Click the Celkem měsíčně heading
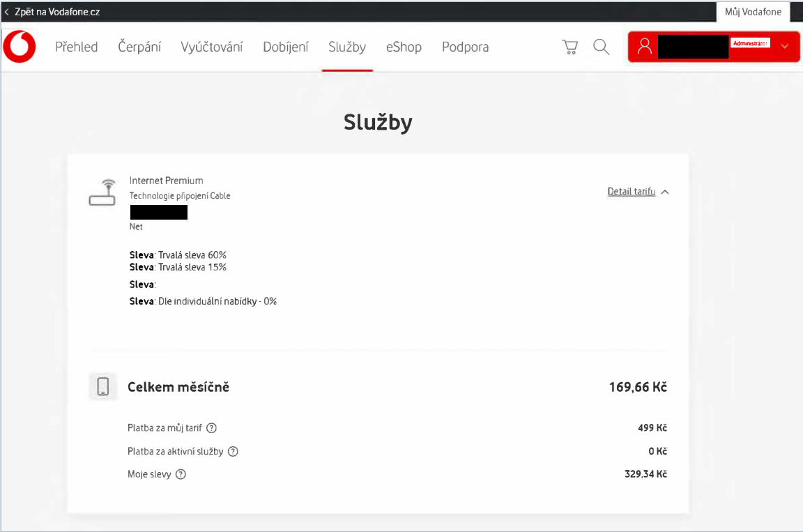Screen dimensions: 803x532 click(178, 387)
